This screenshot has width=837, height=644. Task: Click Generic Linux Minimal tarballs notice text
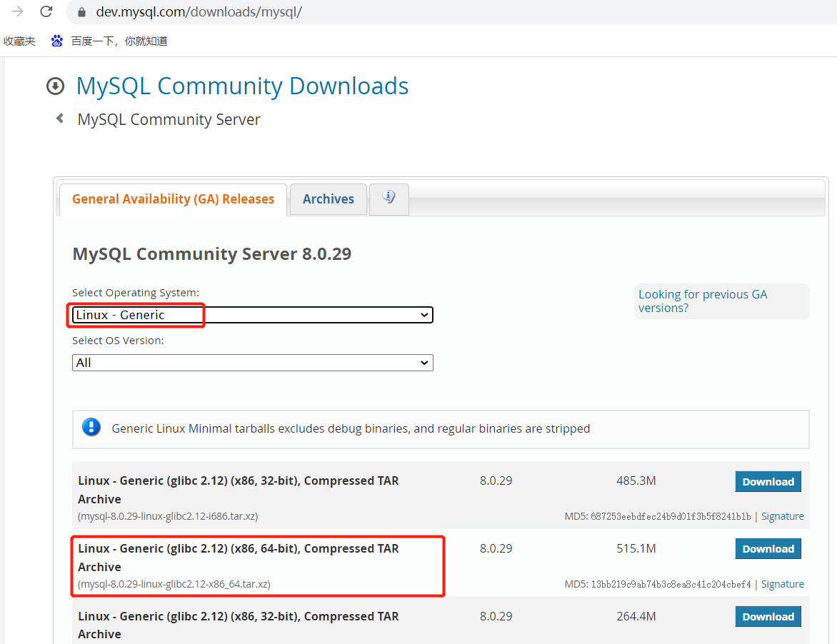tap(351, 428)
